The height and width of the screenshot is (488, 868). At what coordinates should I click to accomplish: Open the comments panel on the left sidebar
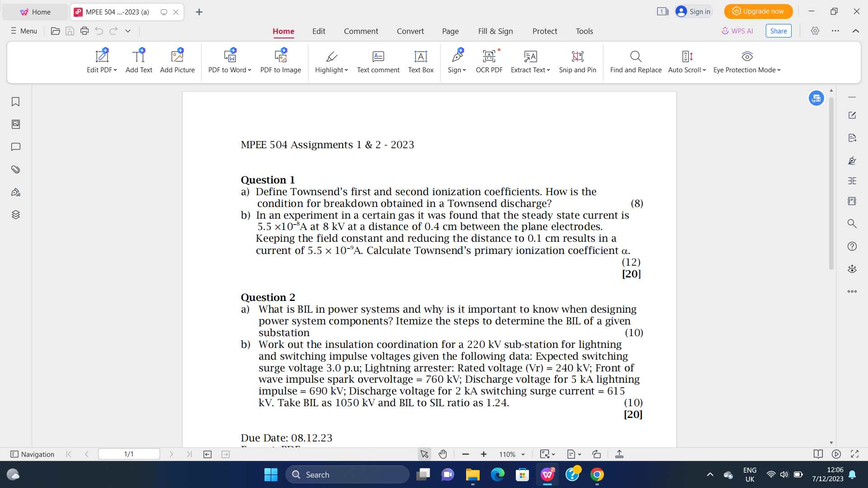point(15,146)
